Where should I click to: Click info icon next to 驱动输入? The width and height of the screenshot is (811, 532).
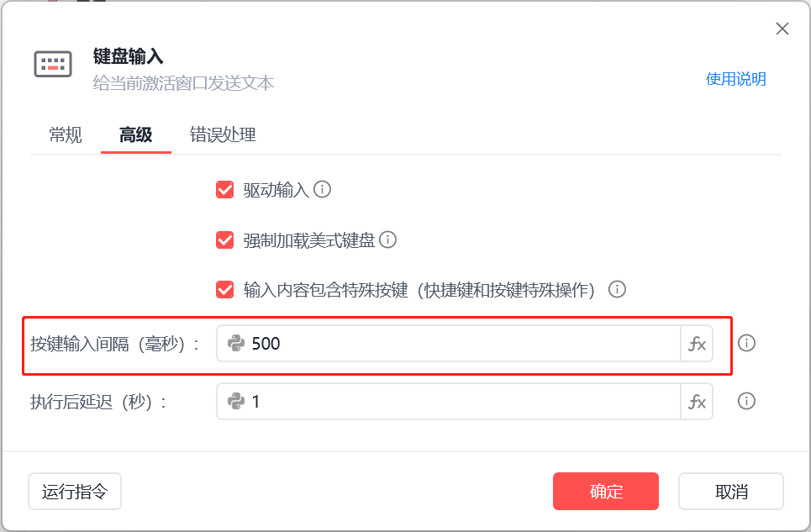(x=322, y=189)
